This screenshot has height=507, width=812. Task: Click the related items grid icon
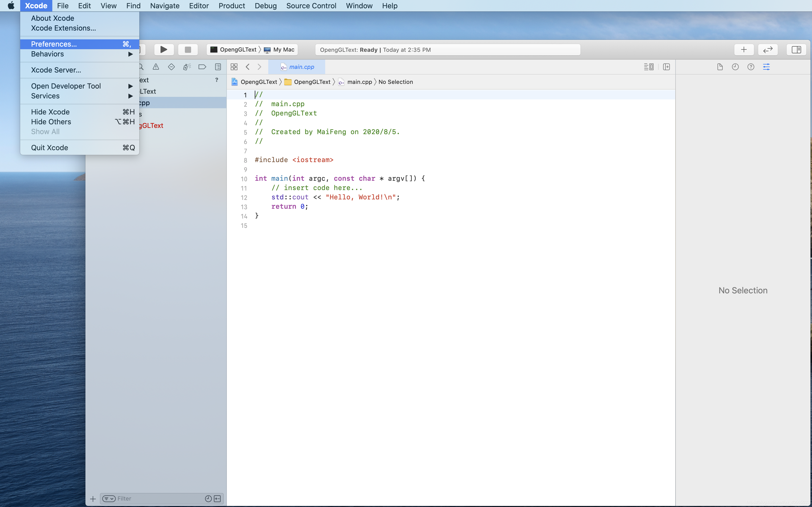click(234, 67)
